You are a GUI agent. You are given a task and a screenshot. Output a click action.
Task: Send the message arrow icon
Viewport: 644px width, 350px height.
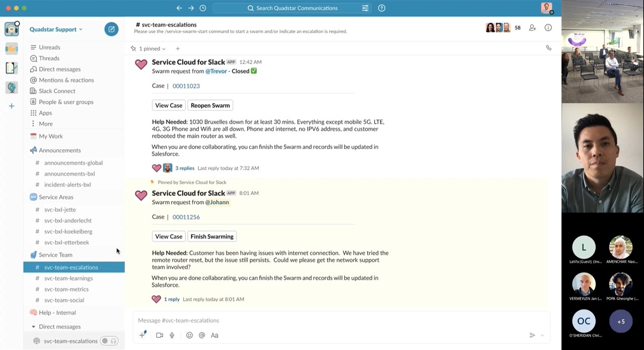point(532,335)
